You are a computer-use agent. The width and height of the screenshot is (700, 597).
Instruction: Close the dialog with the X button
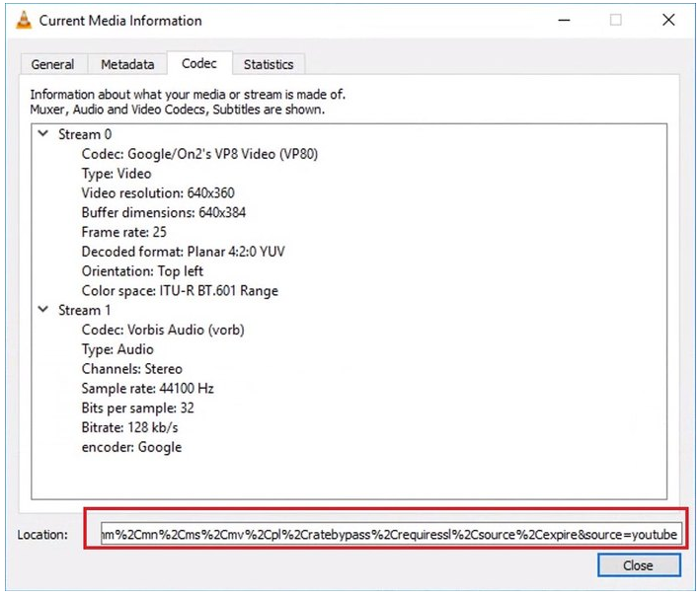(x=668, y=20)
